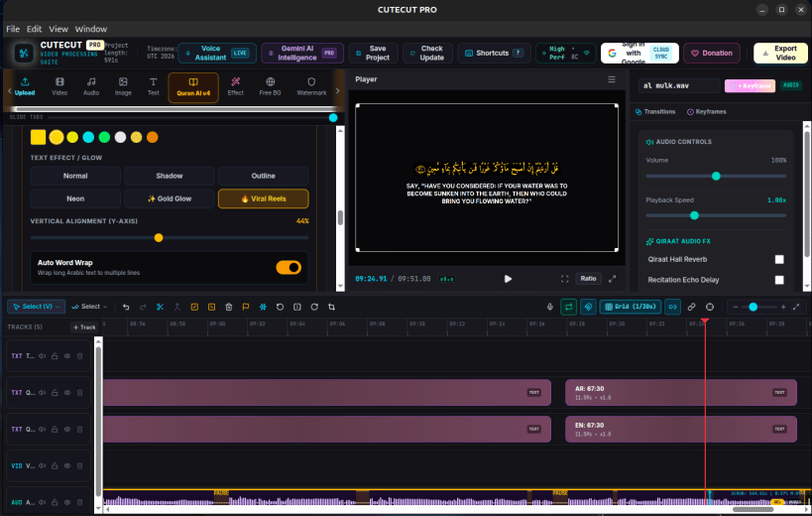Viewport: 812px width, 516px height.
Task: Click the undo arrow in timeline toolbar
Action: [126, 307]
